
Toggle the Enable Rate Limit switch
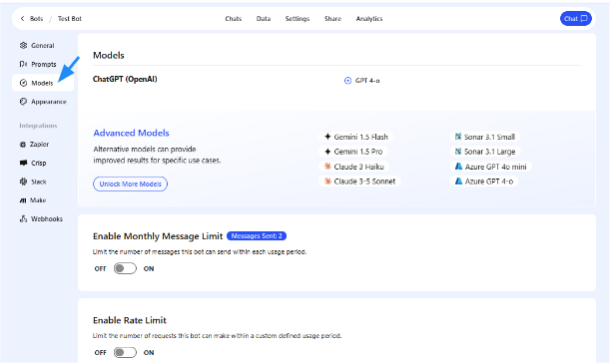pyautogui.click(x=125, y=352)
